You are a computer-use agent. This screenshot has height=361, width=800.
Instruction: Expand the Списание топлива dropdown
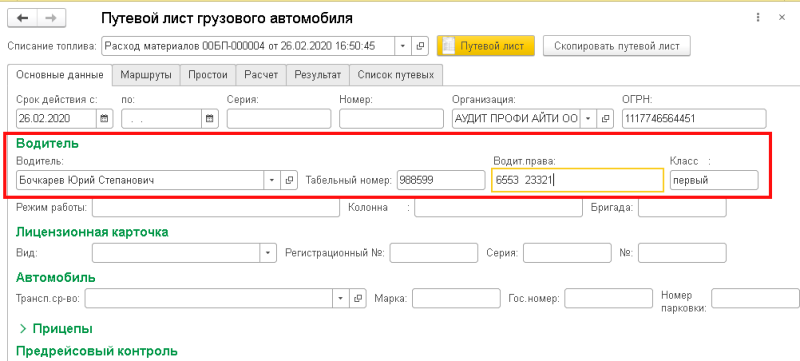point(403,46)
